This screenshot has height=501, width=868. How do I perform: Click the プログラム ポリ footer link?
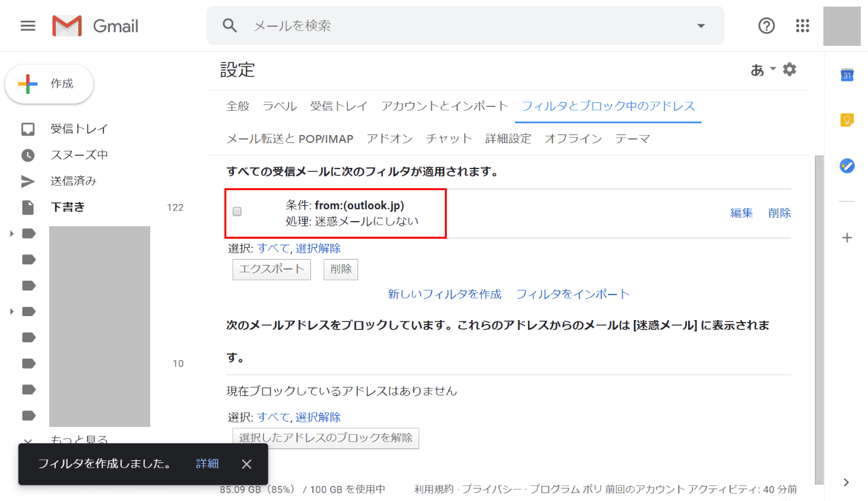pyautogui.click(x=565, y=489)
